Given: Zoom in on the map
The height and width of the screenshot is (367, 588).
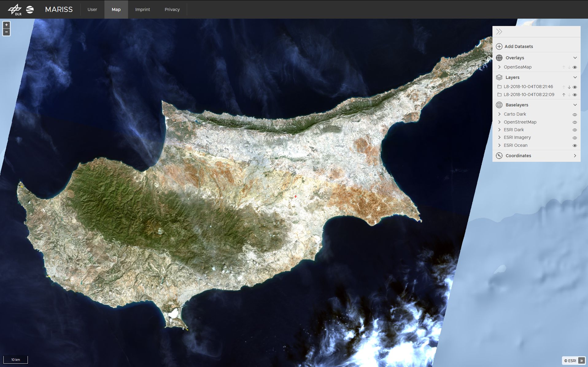Looking at the screenshot, I should point(6,25).
